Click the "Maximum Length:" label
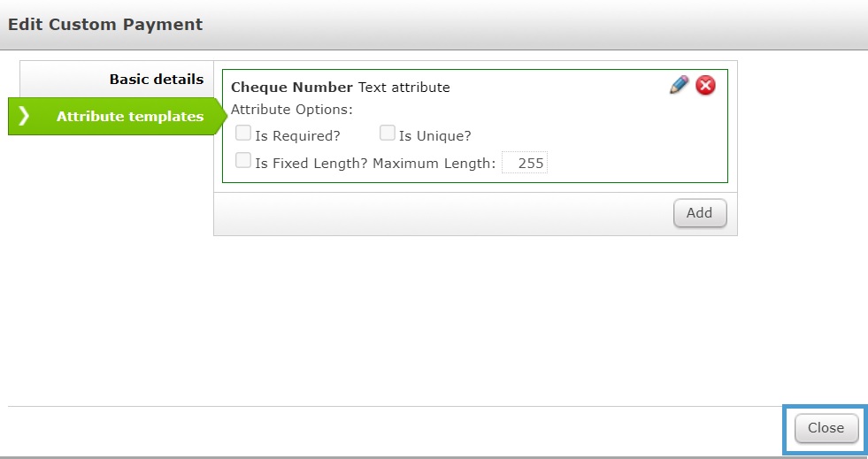This screenshot has width=868, height=459. click(x=434, y=164)
